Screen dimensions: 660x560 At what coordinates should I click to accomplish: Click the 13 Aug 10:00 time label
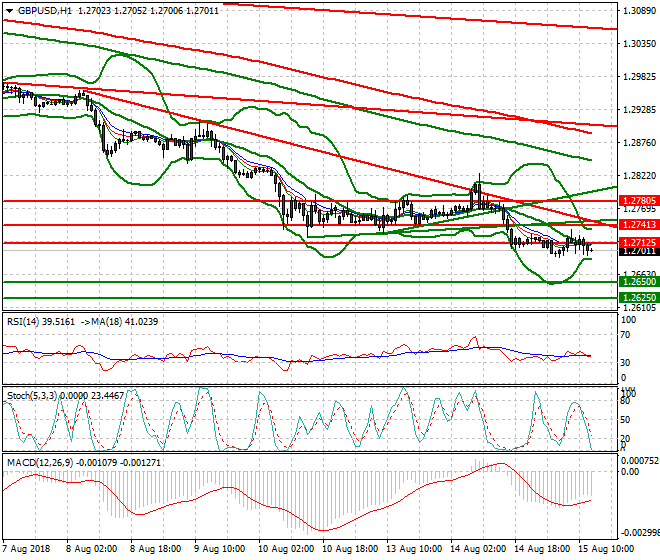point(414,549)
